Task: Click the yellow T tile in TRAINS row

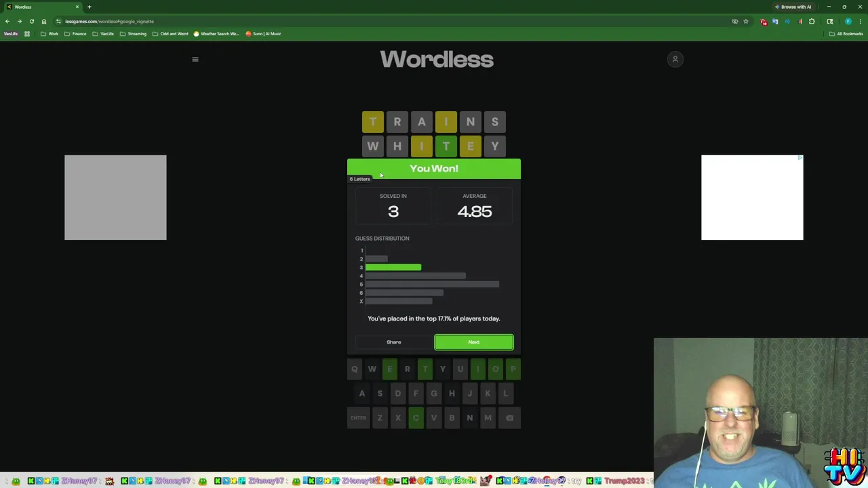Action: pyautogui.click(x=372, y=122)
